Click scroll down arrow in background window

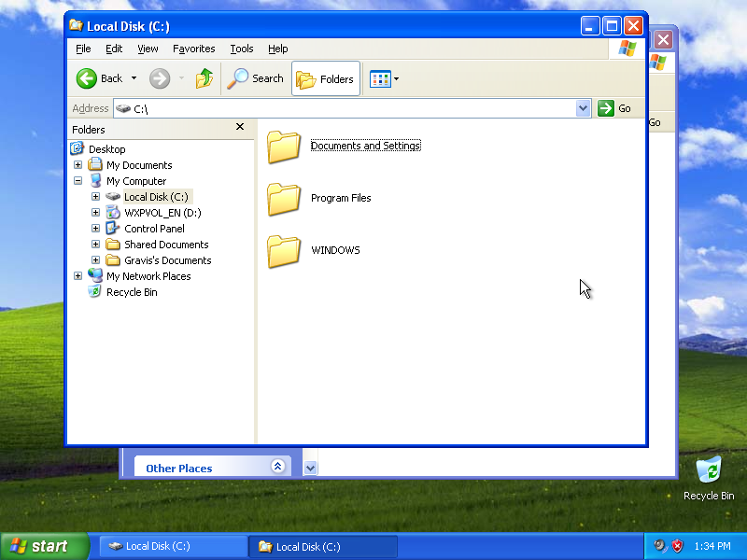tap(310, 469)
